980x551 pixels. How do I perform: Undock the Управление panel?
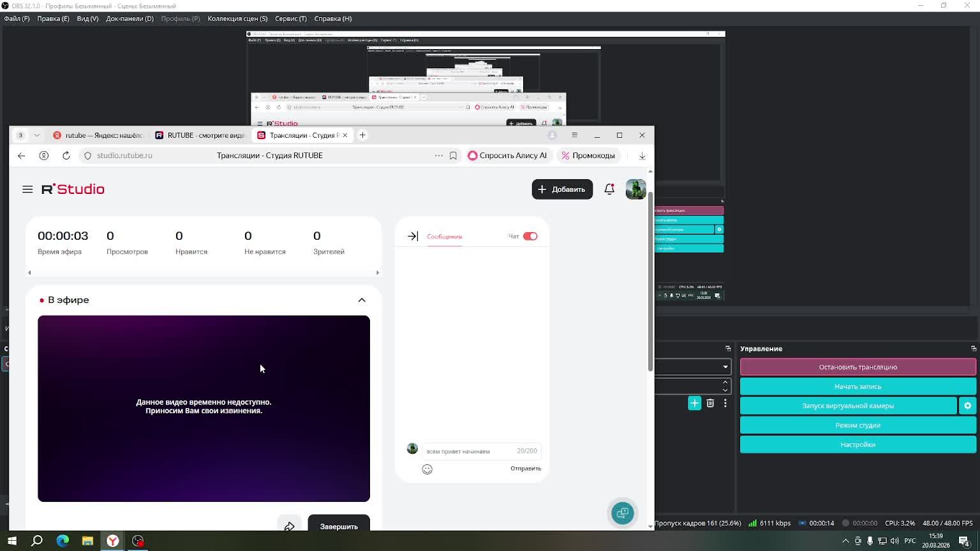(974, 349)
